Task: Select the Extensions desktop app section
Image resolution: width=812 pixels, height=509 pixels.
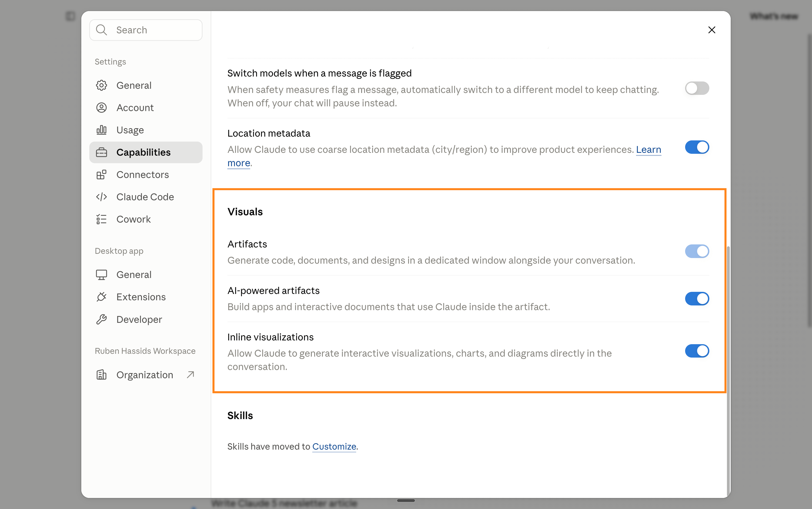Action: coord(146,297)
